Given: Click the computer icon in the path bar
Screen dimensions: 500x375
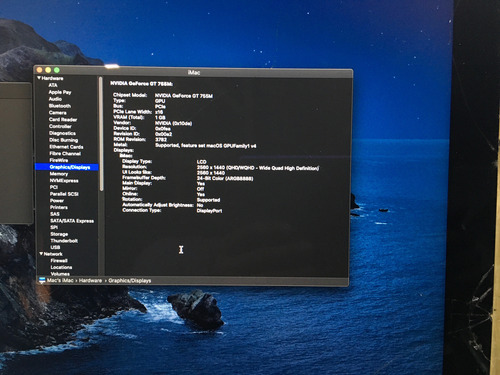Looking at the screenshot, I should [42, 280].
